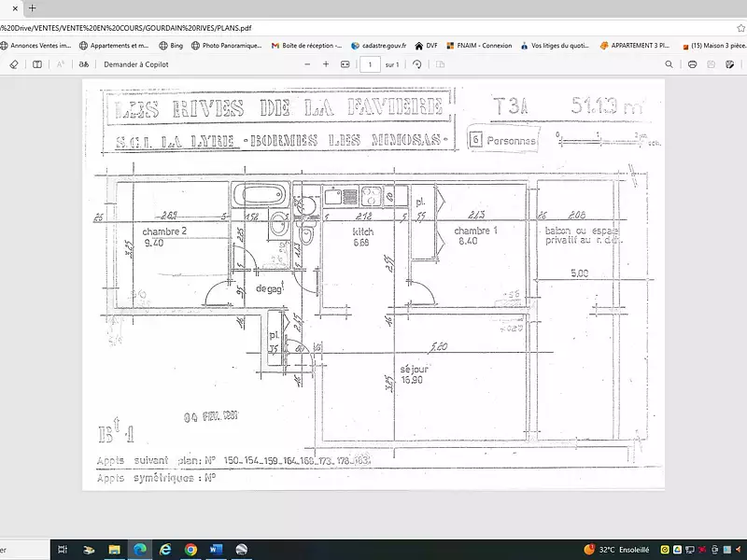The image size is (747, 560).
Task: Open Boîte de réception Gmail bookmark
Action: (307, 46)
